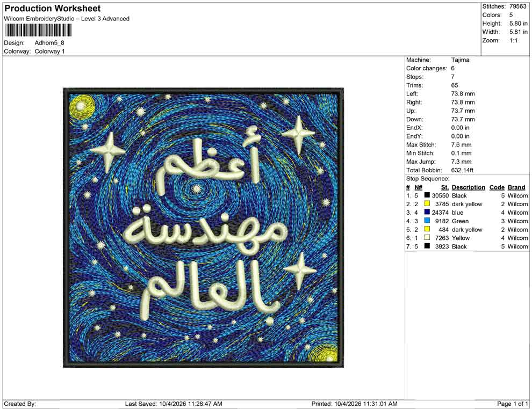
Task: Click the Last Saved timestamp in footer
Action: [174, 404]
